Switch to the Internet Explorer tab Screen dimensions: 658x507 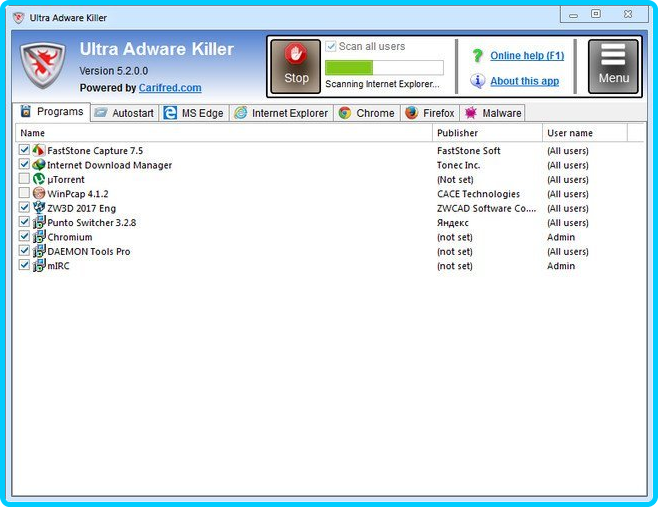[281, 113]
